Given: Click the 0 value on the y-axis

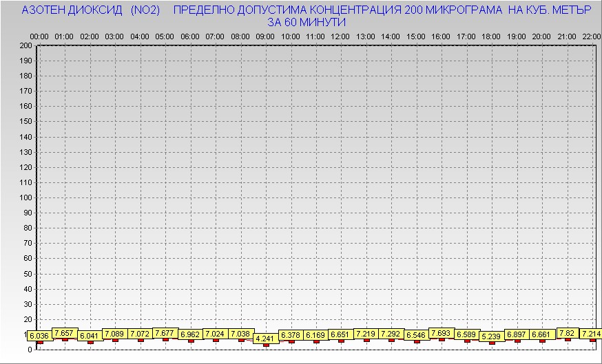Looking at the screenshot, I should click(x=30, y=350).
